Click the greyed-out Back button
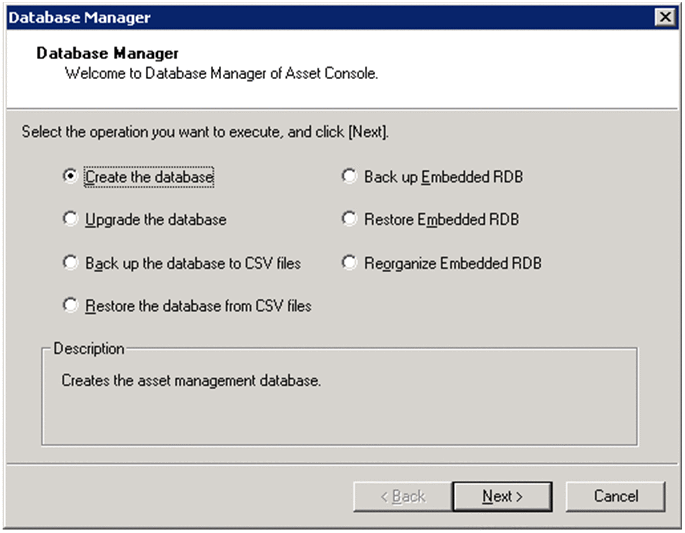The width and height of the screenshot is (685, 533). (401, 496)
